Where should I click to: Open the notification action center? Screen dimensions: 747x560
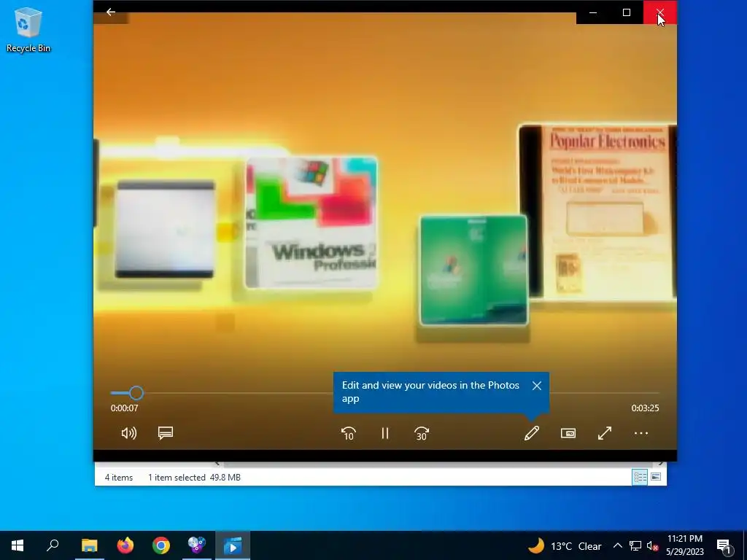click(x=724, y=546)
